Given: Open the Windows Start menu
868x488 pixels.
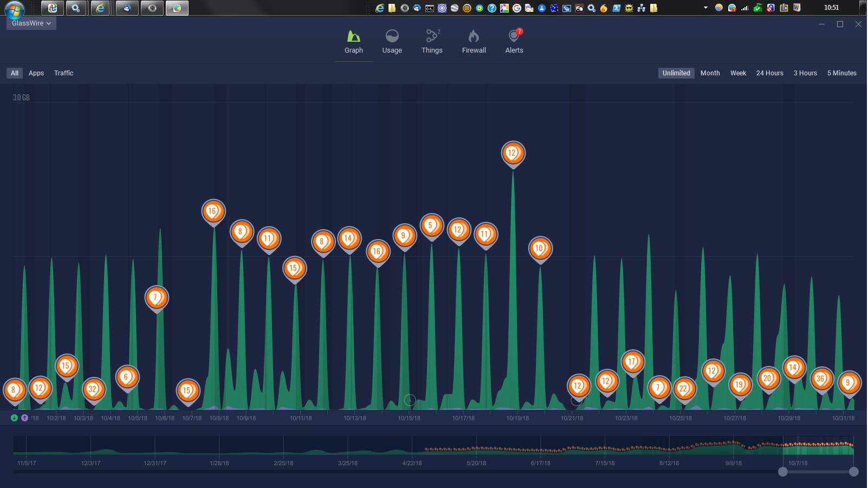Looking at the screenshot, I should click(15, 9).
